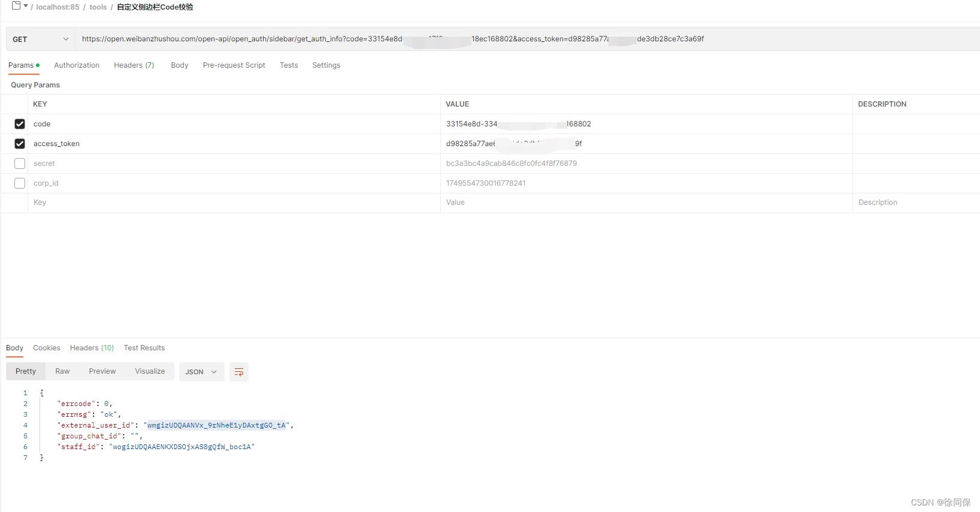The width and height of the screenshot is (980, 512).
Task: Click the corp_id key cell
Action: pyautogui.click(x=234, y=183)
